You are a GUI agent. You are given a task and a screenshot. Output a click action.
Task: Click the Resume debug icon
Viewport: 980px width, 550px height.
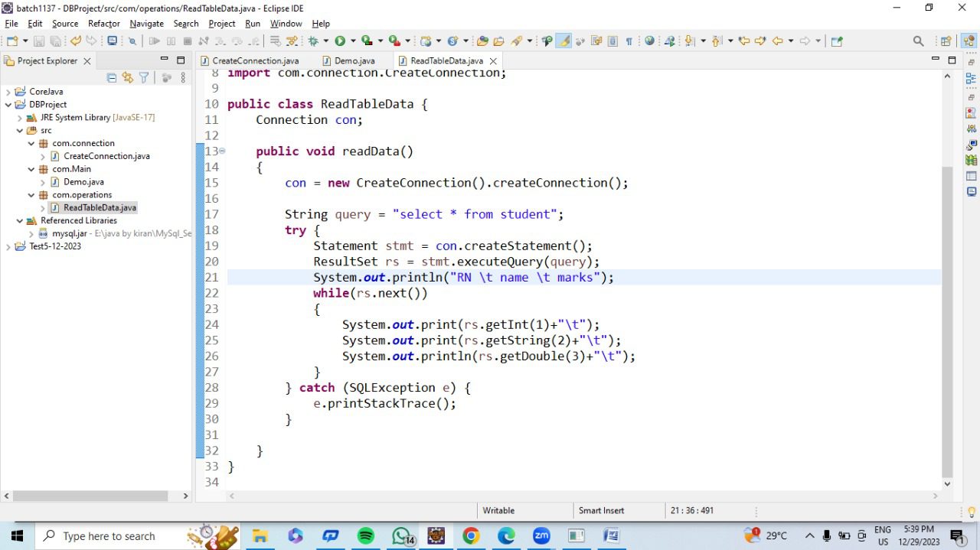tap(154, 41)
